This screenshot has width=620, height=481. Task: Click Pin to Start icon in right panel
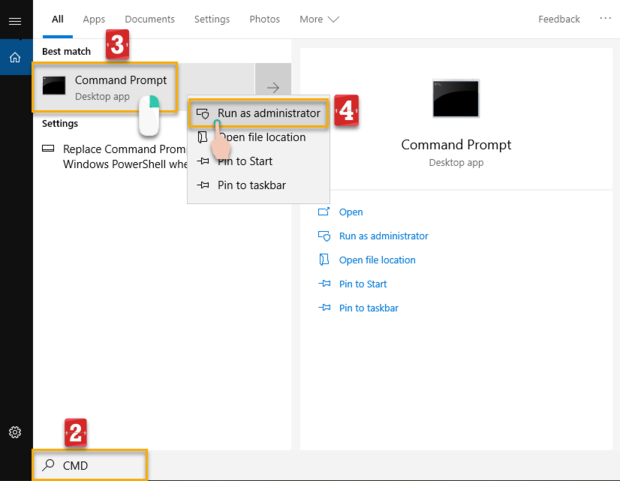pos(324,284)
